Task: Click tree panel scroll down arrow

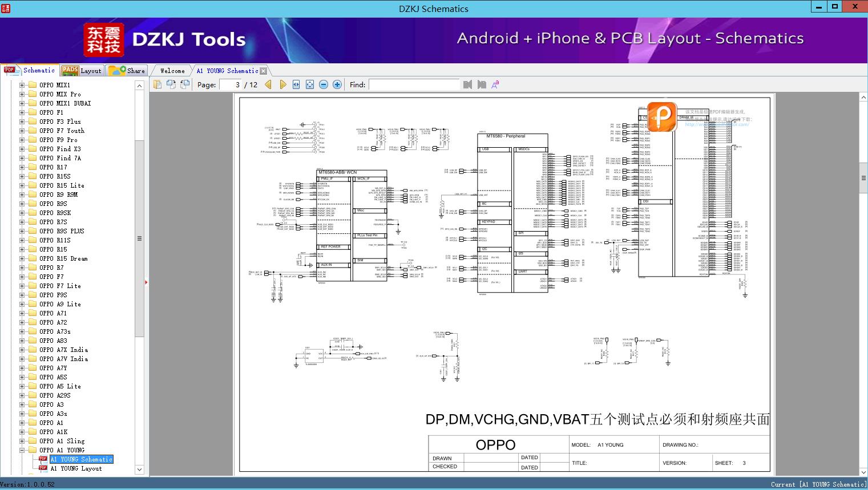Action: point(139,469)
